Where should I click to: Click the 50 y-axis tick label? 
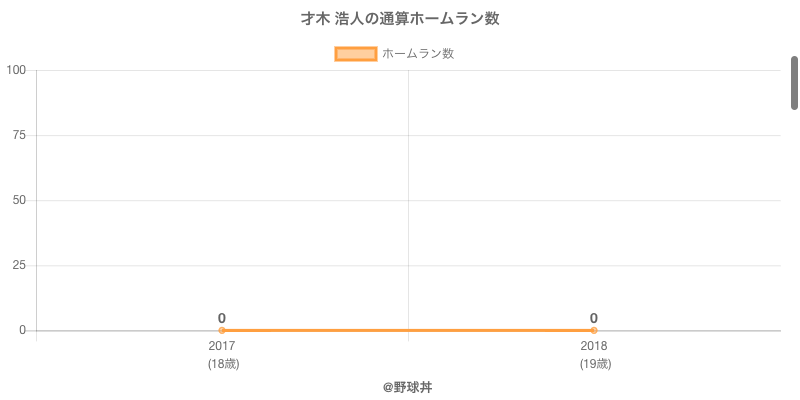19,200
